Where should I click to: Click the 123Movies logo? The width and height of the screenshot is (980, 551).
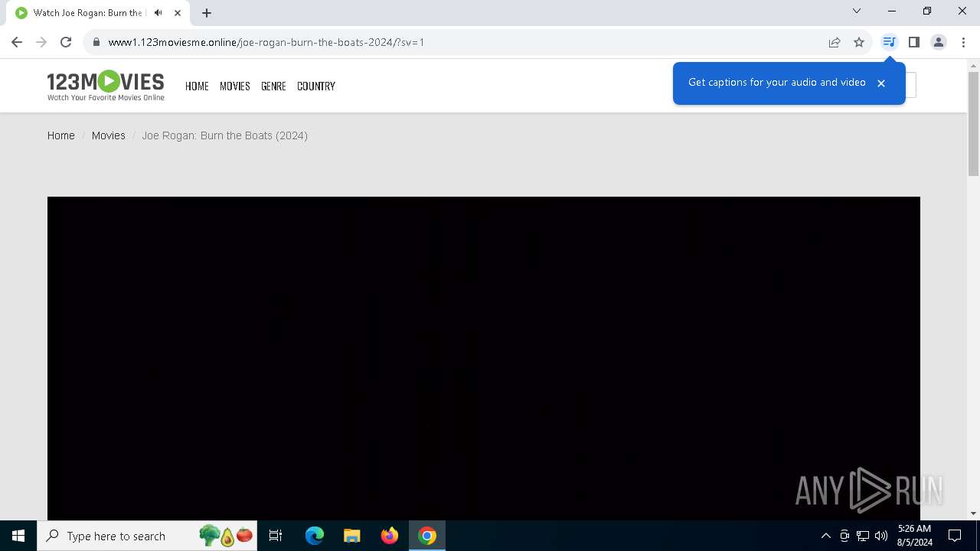click(x=106, y=86)
